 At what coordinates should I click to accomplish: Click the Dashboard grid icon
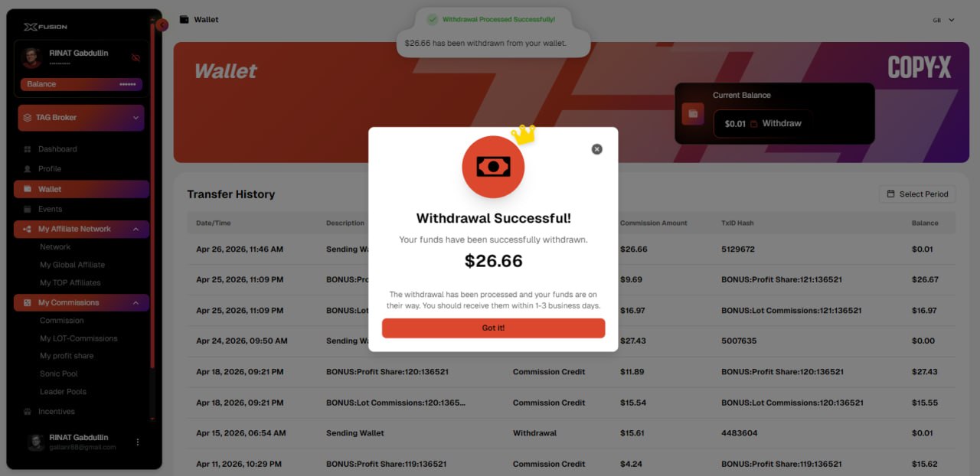coord(28,149)
